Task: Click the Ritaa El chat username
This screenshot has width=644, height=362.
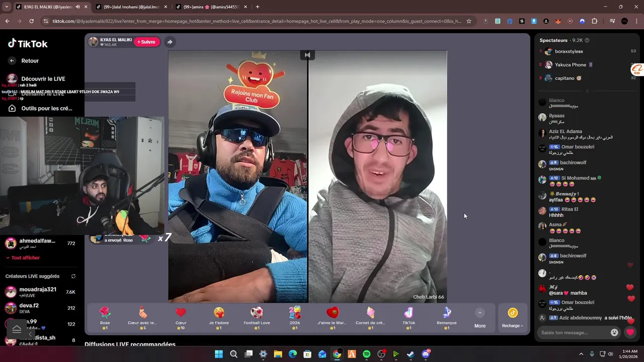Action: 570,209
